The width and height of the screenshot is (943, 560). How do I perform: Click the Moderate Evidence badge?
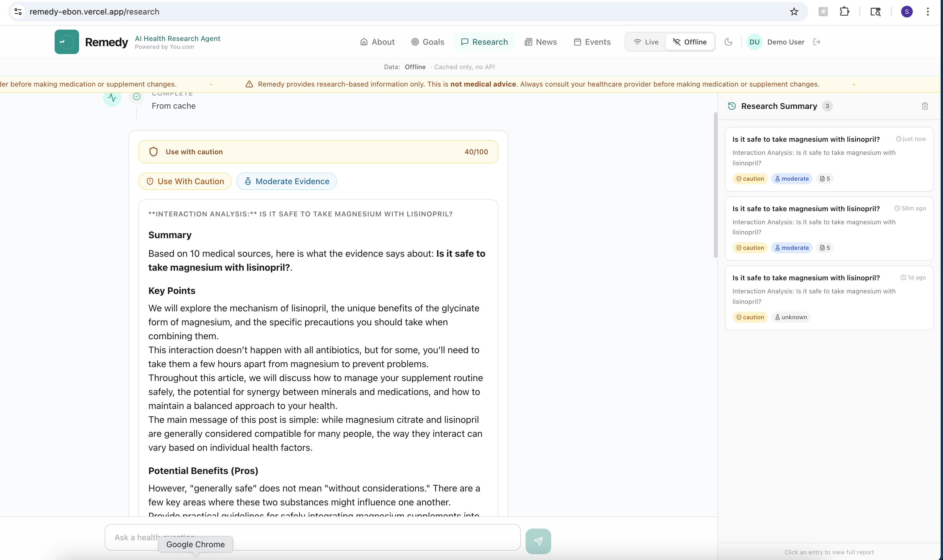coord(287,181)
